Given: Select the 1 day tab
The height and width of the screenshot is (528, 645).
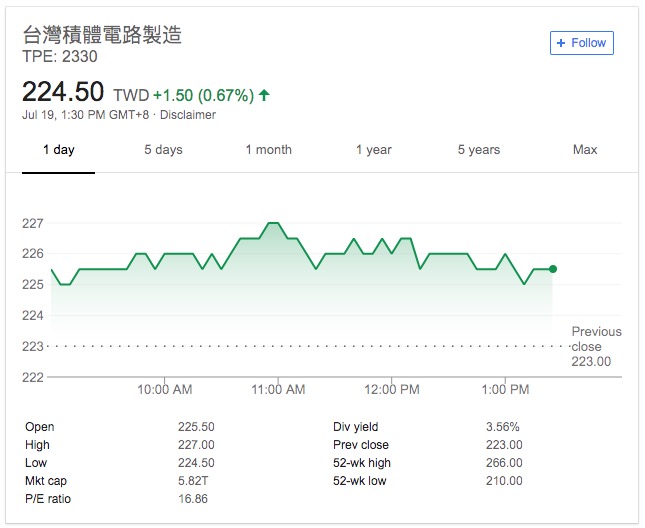Looking at the screenshot, I should click(58, 150).
